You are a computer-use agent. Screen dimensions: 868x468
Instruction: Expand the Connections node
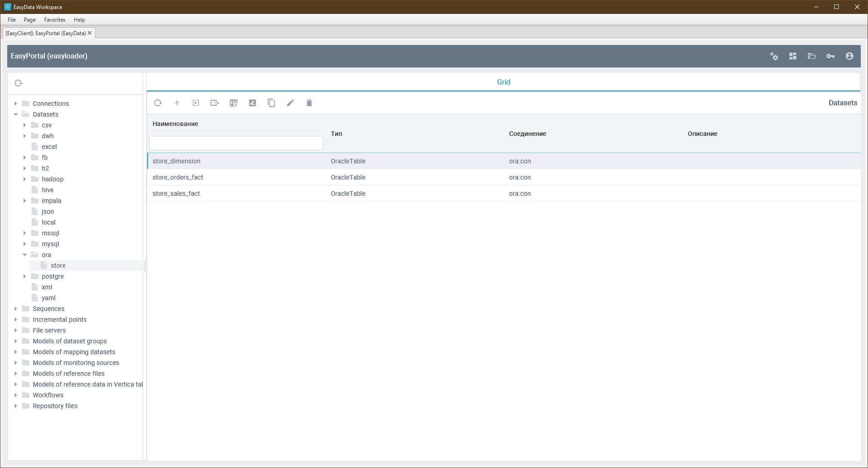16,103
